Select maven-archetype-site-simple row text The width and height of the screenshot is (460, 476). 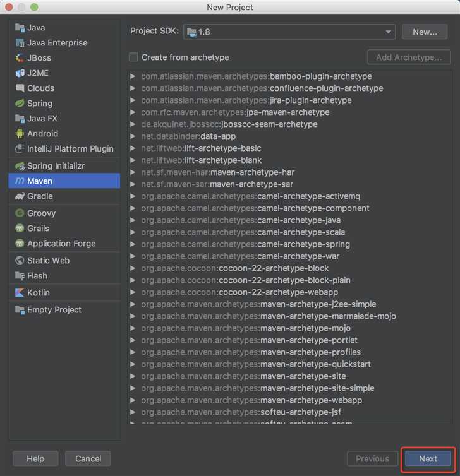coord(257,388)
